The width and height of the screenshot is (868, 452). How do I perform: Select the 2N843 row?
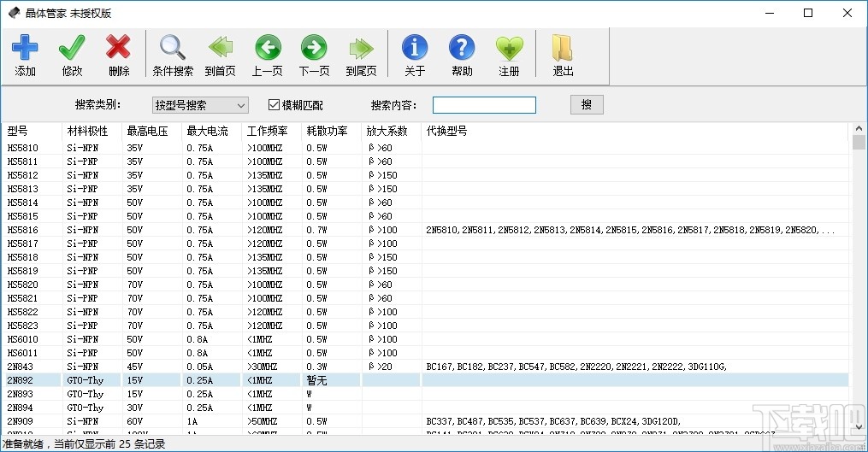click(425, 367)
